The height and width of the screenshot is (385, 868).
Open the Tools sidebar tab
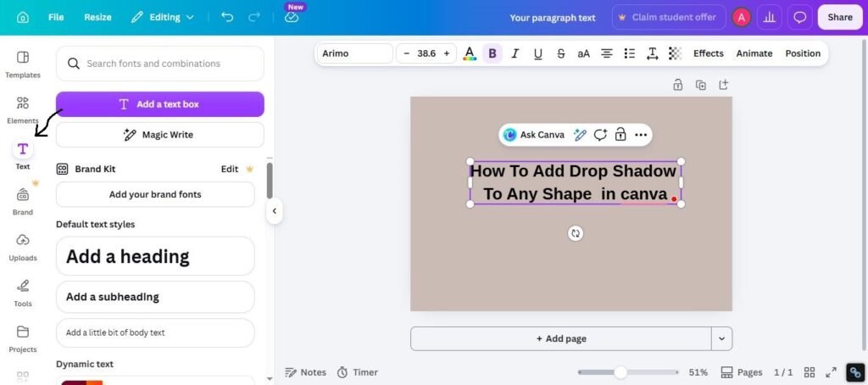tap(23, 293)
